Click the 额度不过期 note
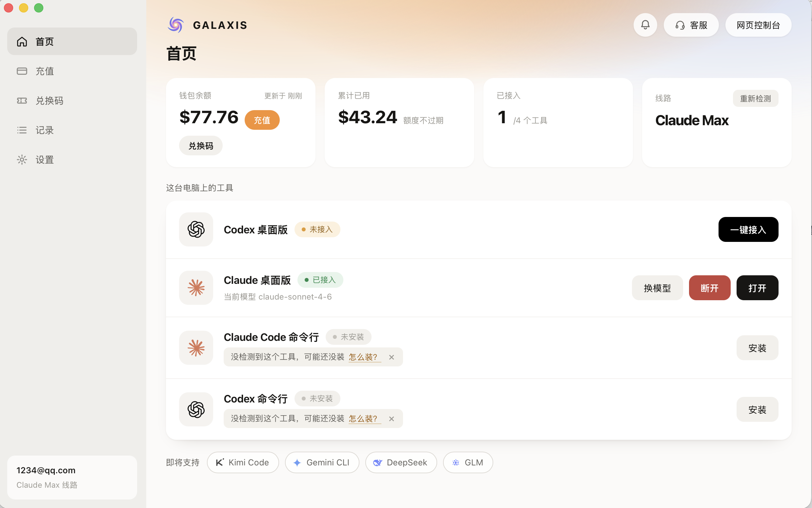Viewport: 812px width, 508px height. pyautogui.click(x=423, y=120)
